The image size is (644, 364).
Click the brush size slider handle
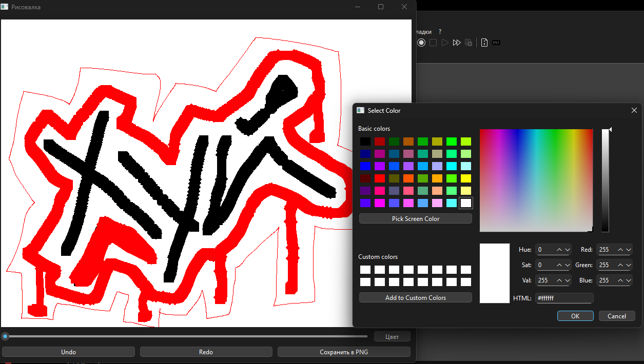[x=5, y=336]
